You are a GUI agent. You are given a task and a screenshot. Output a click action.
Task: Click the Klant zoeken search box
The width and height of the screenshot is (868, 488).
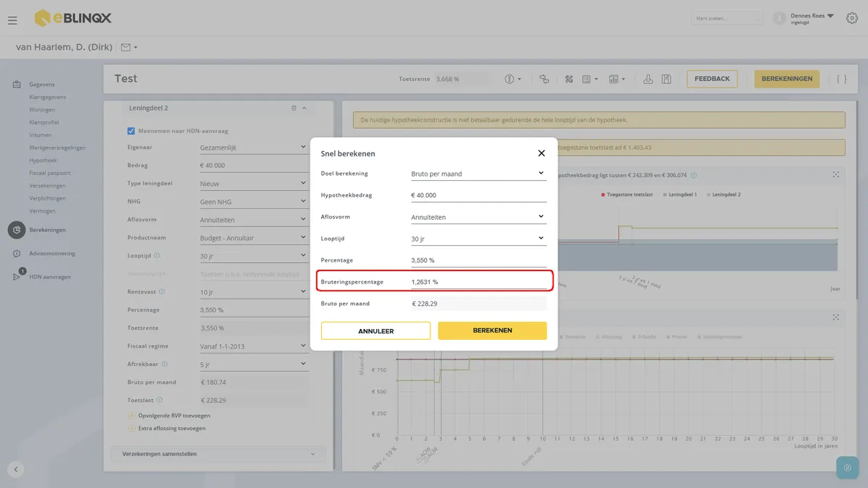727,18
